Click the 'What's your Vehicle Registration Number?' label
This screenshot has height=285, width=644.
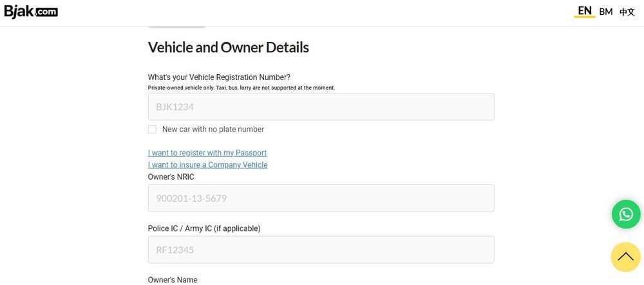point(219,77)
